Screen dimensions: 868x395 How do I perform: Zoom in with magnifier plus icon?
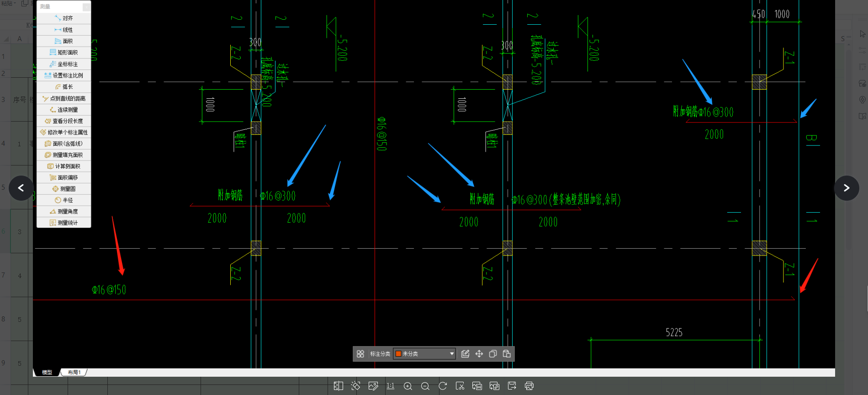(x=408, y=386)
